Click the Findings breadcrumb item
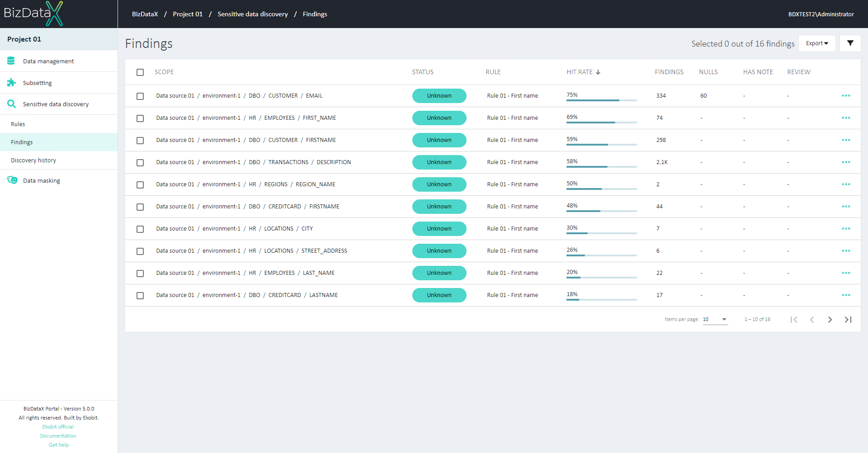 tap(315, 14)
